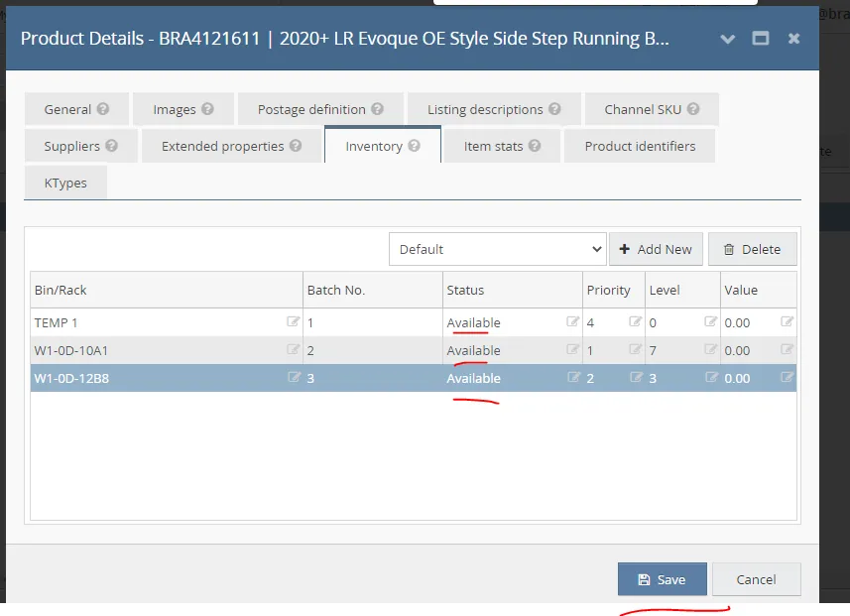Sort by the Batch No. column header
850x616 pixels.
click(373, 290)
